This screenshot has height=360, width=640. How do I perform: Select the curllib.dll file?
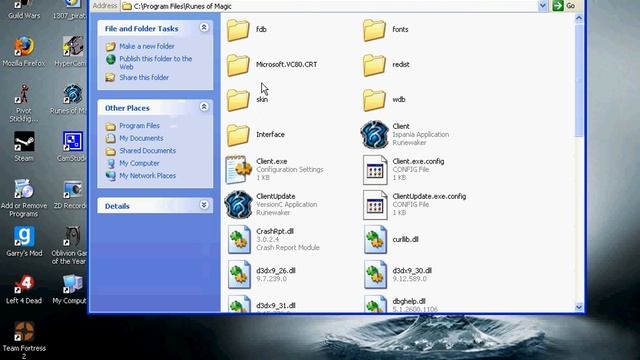[391, 240]
